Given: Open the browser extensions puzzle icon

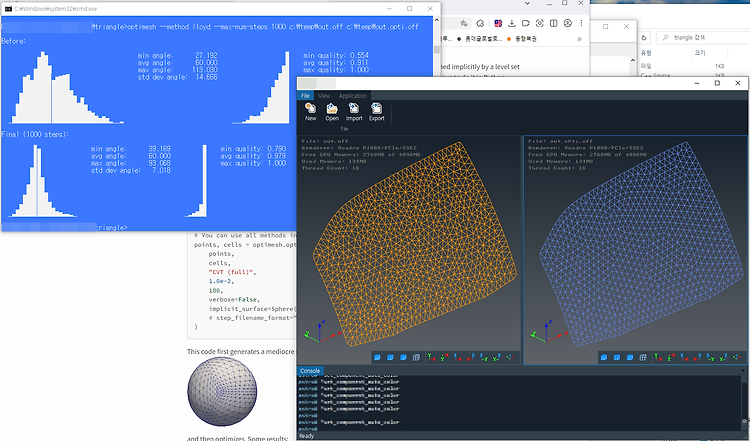Looking at the screenshot, I should coord(480,23).
